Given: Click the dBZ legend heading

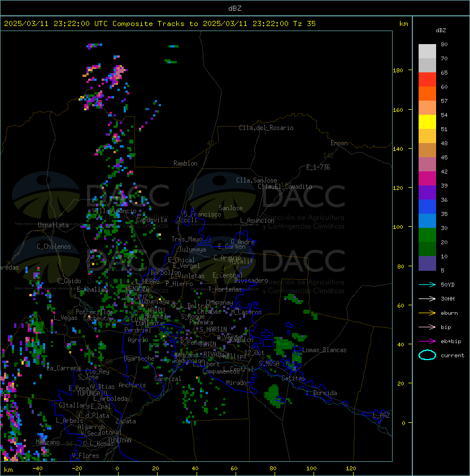Looking at the screenshot, I should click(441, 31).
